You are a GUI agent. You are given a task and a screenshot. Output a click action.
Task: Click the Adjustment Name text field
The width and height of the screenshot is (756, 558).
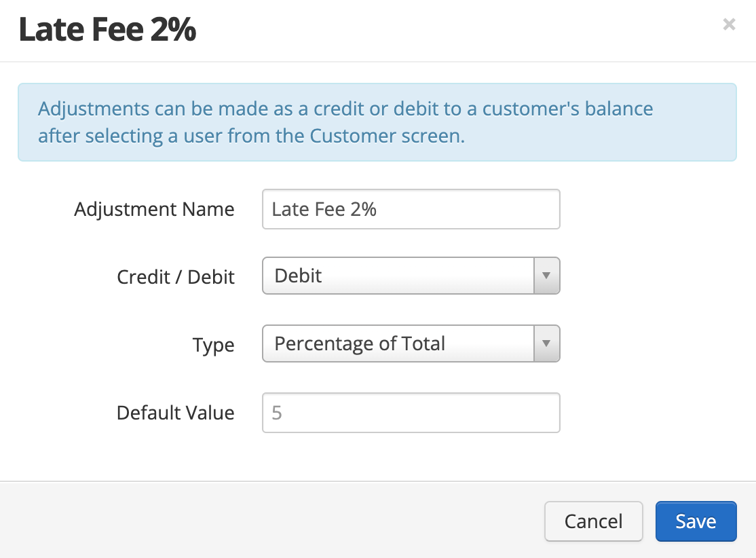(x=411, y=209)
